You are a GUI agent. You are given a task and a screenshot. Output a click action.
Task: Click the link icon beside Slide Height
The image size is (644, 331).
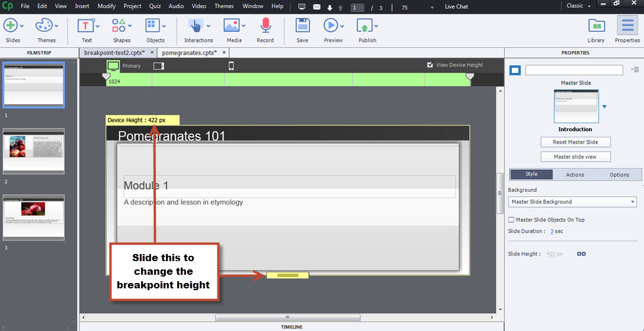click(x=581, y=254)
